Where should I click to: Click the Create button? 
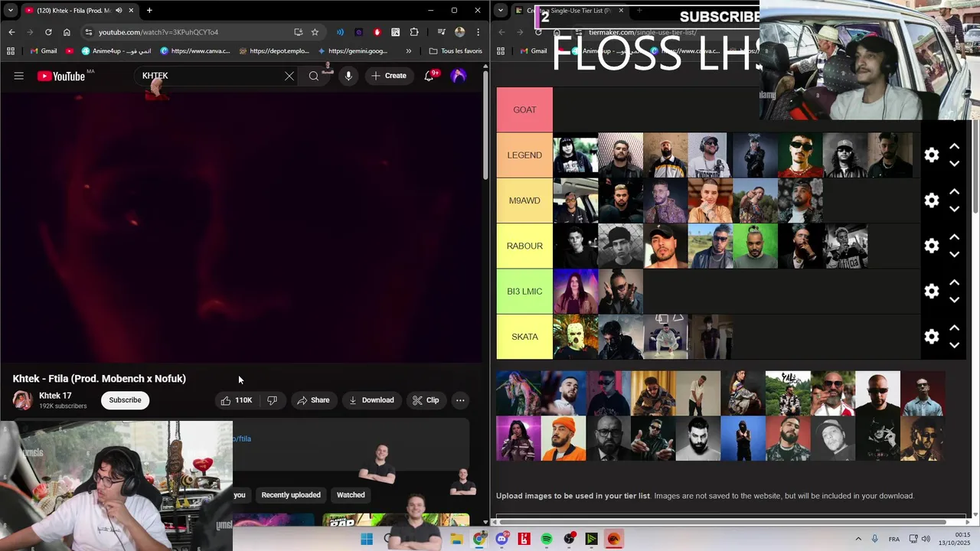(x=389, y=76)
